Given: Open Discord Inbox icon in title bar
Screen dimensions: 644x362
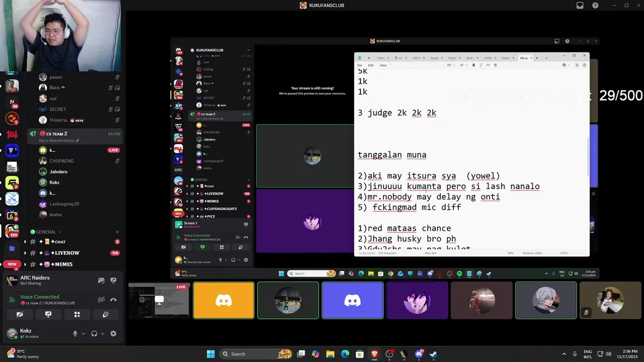Looking at the screenshot, I should point(580,6).
